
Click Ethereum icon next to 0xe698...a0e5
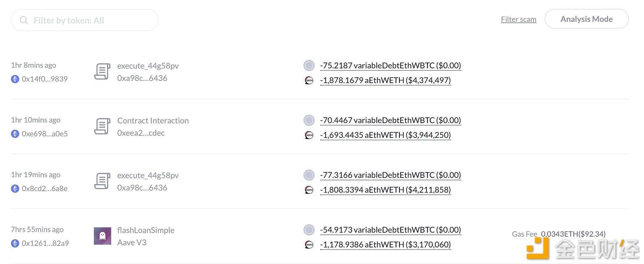point(15,134)
